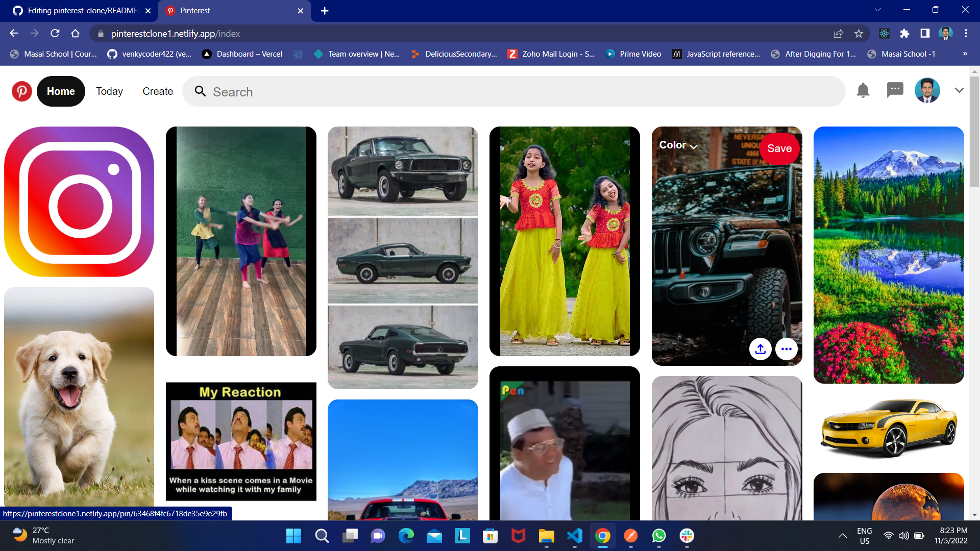980x551 pixels.
Task: Open the mountain lake landscape pin
Action: 889,255
